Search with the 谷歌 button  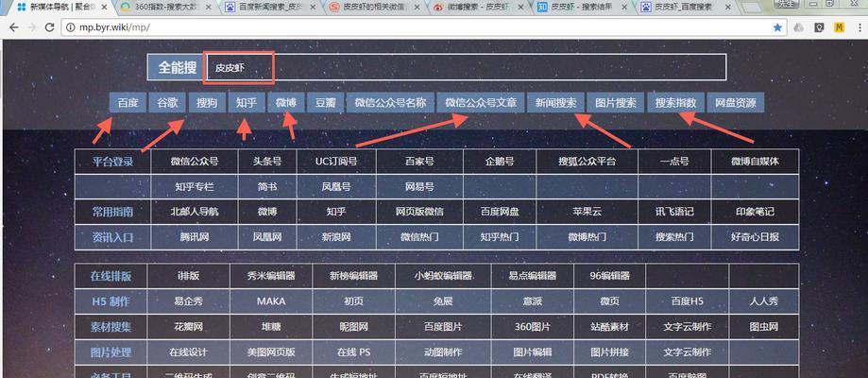click(x=167, y=103)
